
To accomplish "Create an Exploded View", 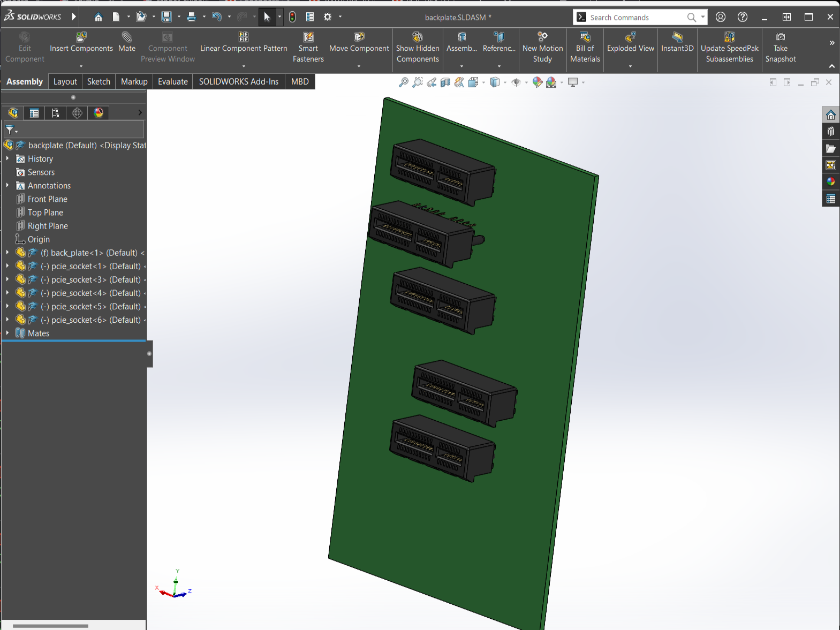I will [630, 37].
